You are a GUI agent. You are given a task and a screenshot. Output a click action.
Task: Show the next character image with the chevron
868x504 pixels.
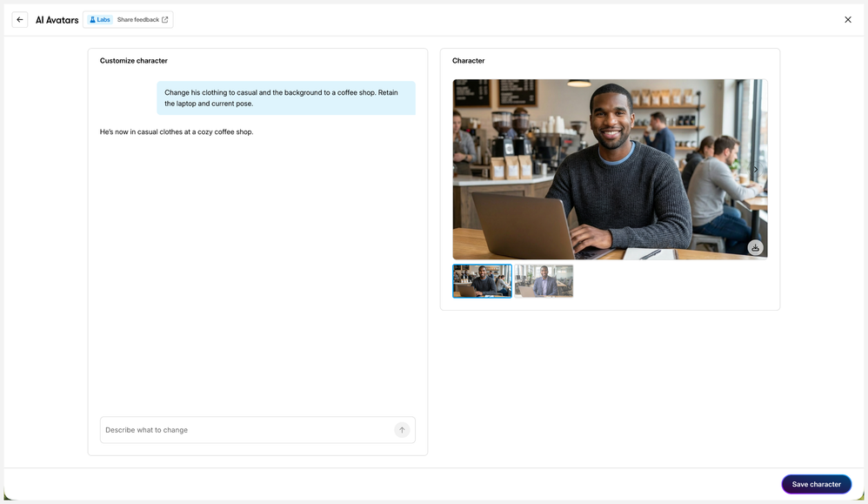tap(756, 170)
